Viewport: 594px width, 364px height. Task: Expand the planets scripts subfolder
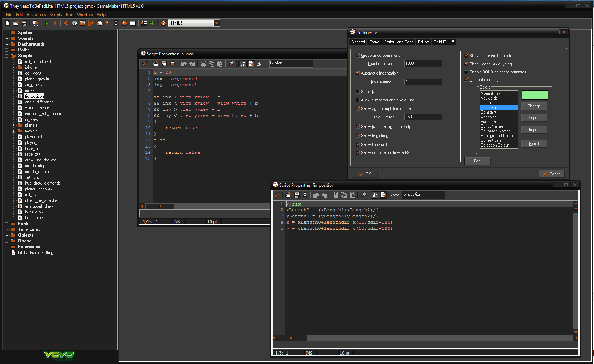pyautogui.click(x=13, y=125)
